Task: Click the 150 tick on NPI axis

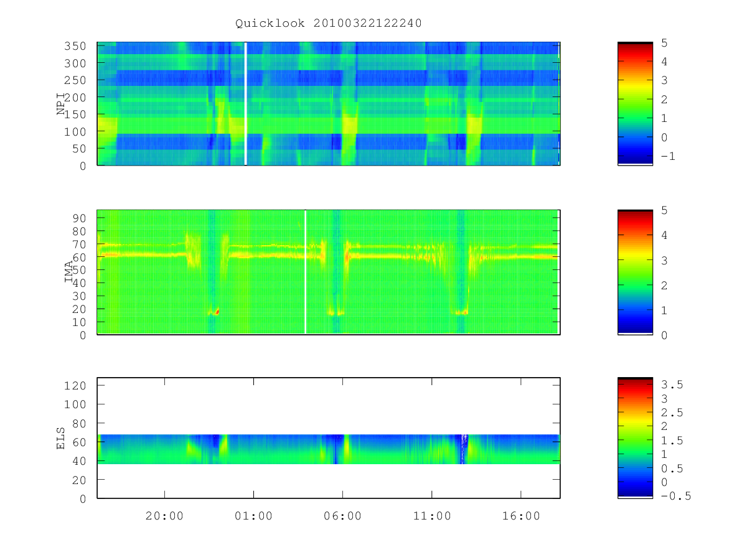Action: (x=75, y=114)
